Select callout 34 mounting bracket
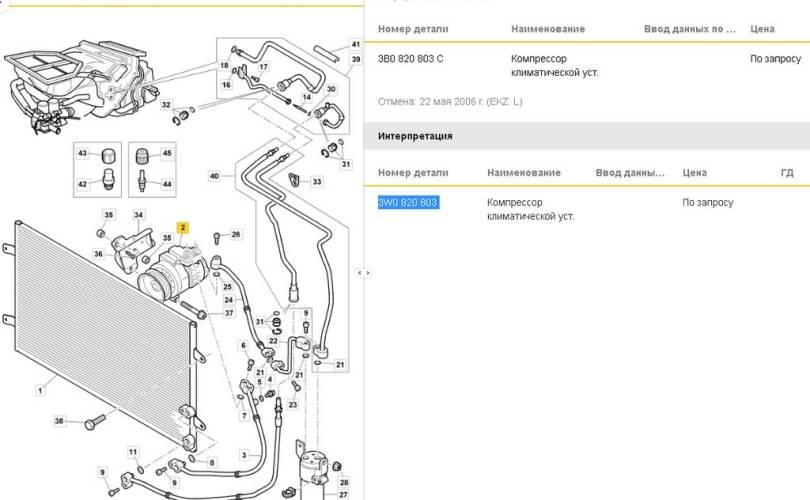 point(139,216)
